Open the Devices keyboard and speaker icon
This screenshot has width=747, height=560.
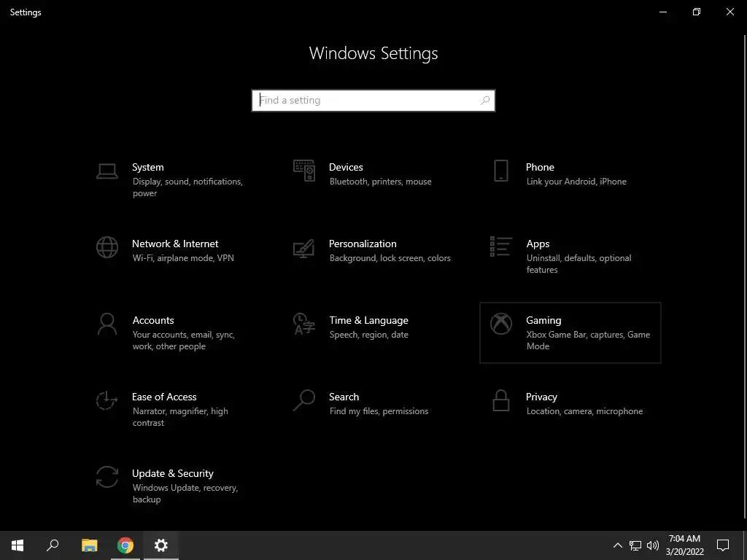pos(304,171)
